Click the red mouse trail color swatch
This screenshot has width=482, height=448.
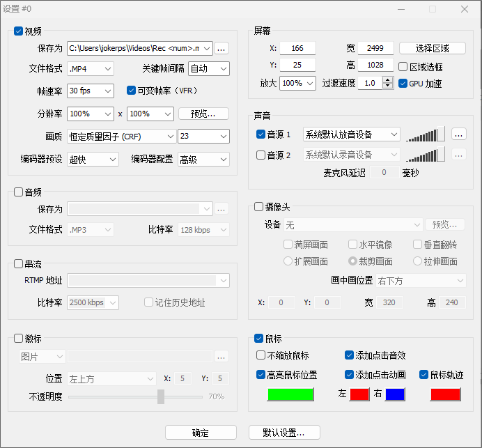pos(445,394)
